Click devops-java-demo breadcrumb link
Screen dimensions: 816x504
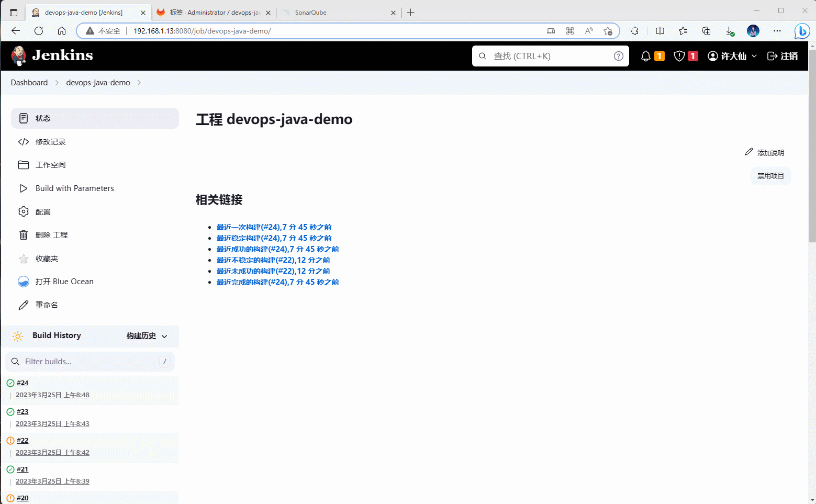tap(98, 83)
